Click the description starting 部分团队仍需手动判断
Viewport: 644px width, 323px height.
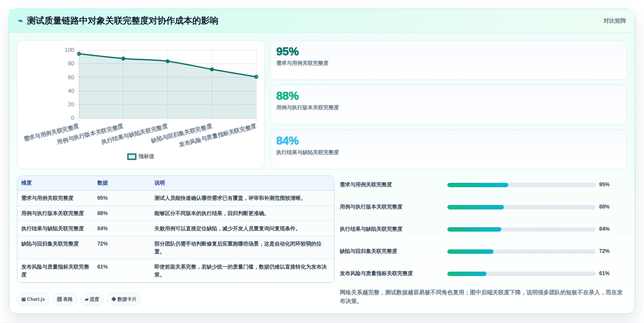(x=238, y=248)
